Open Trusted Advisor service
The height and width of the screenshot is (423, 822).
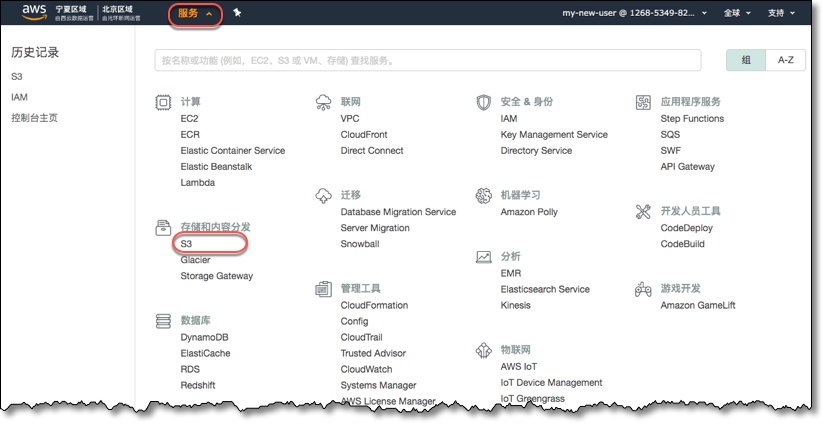pos(373,353)
